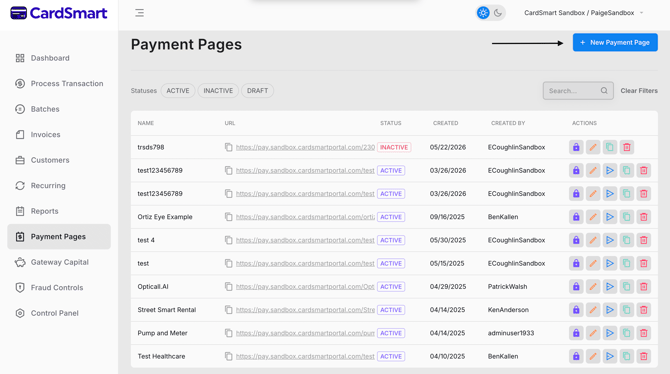Screen dimensions: 670x374
Task: Click the NAME column header
Action: pyautogui.click(x=146, y=123)
